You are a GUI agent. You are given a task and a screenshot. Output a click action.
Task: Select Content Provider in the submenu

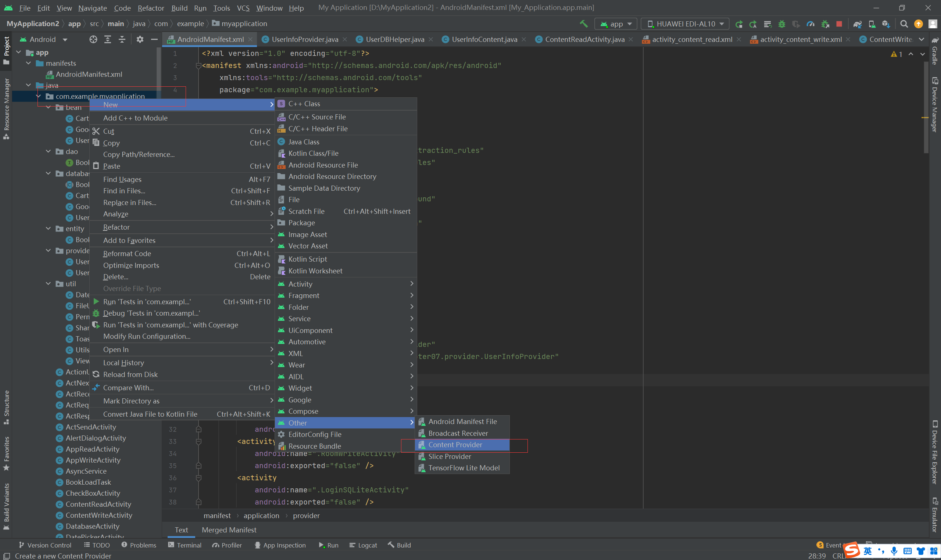pos(455,445)
